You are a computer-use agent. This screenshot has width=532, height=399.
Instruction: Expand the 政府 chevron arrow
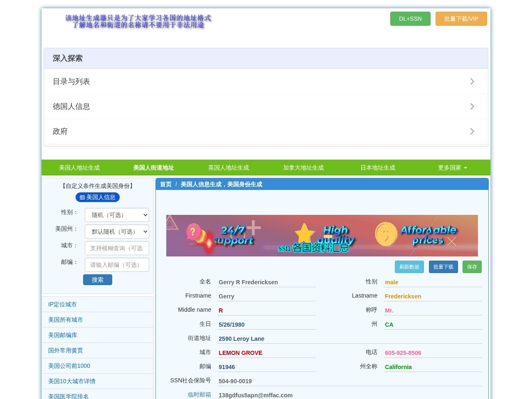coord(472,131)
